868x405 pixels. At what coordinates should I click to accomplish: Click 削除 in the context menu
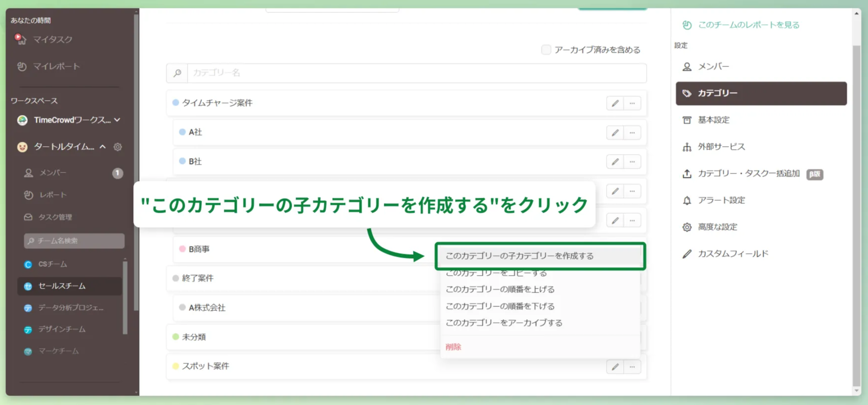453,347
